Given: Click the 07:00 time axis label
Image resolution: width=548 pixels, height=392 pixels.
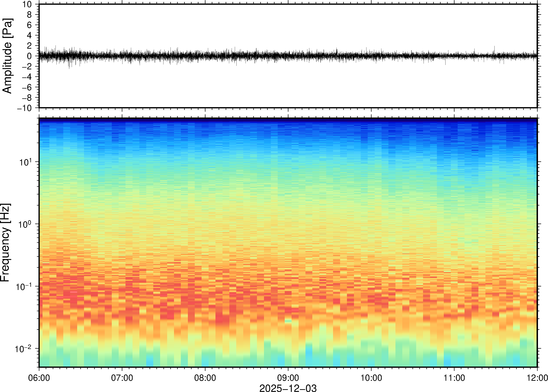Looking at the screenshot, I should pos(122,378).
